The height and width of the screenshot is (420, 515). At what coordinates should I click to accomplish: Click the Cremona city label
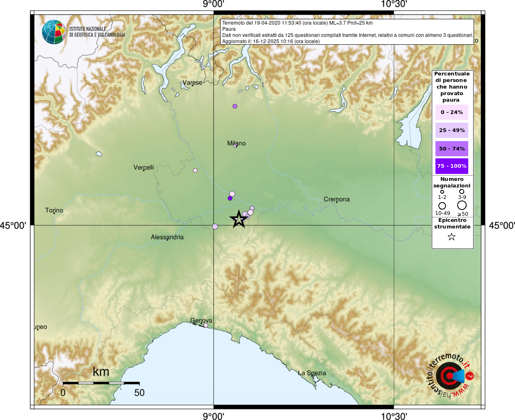337,199
